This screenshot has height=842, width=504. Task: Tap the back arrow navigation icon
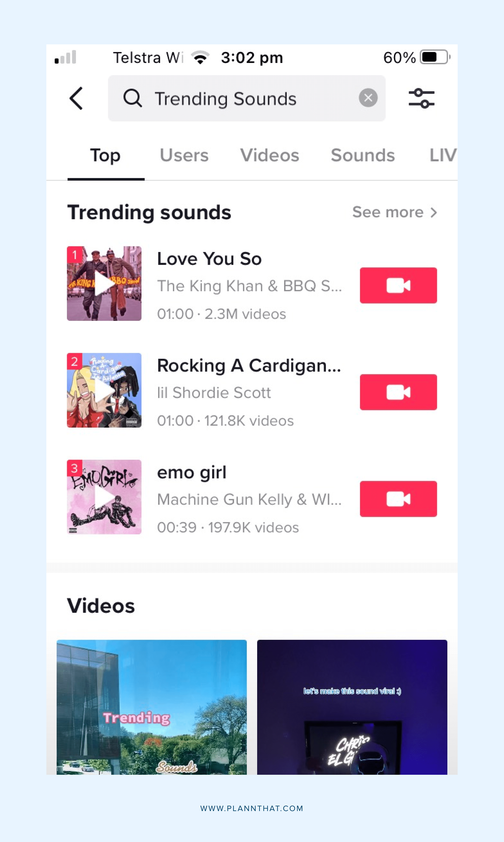77,98
